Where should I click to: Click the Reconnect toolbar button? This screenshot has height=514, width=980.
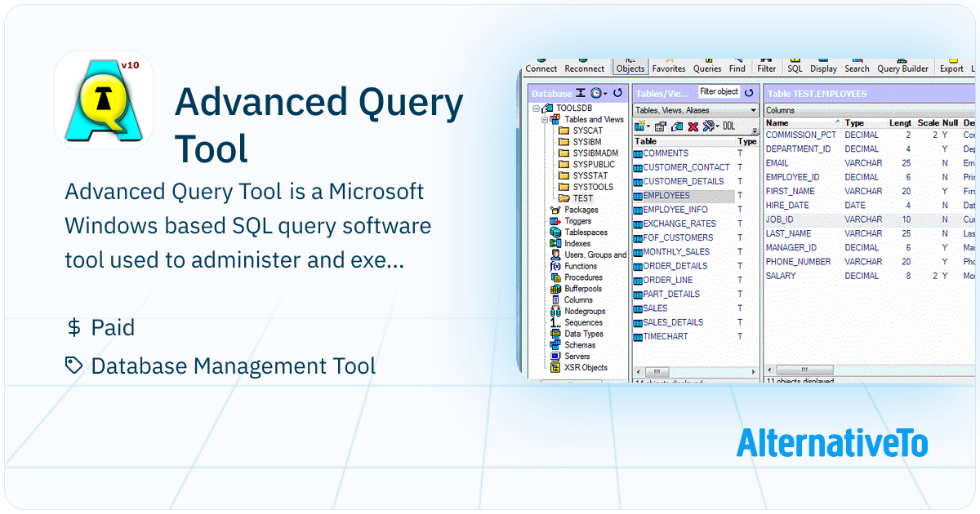point(585,68)
